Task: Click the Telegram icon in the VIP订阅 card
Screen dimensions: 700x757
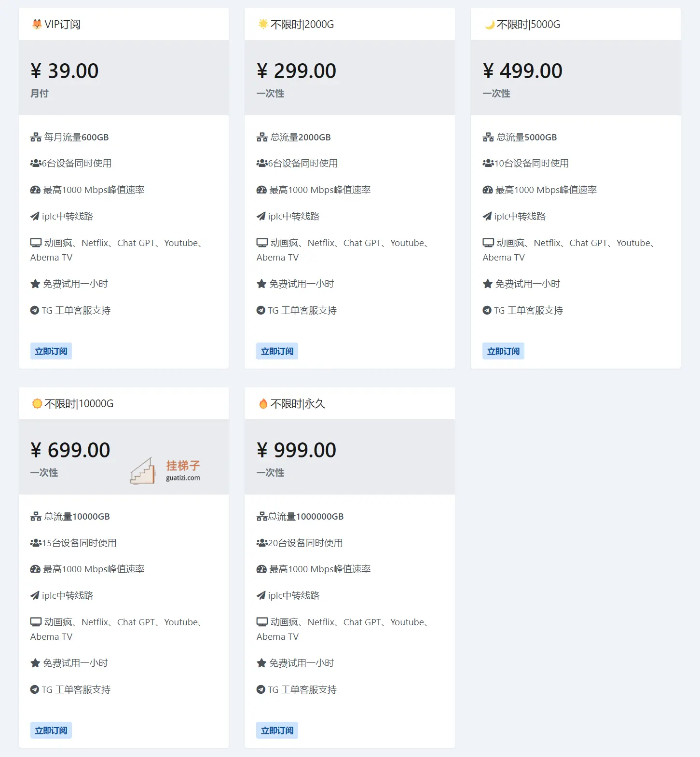Action: pyautogui.click(x=35, y=310)
